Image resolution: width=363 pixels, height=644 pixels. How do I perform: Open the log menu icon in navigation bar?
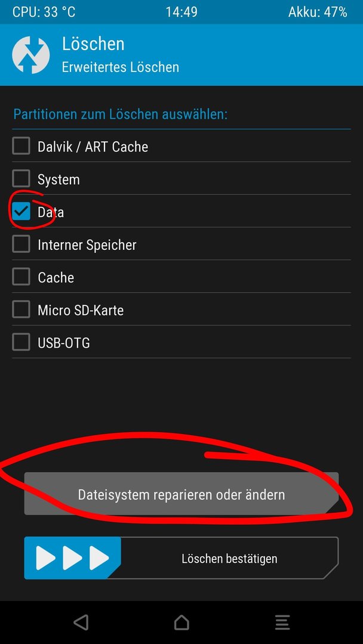pyautogui.click(x=282, y=622)
